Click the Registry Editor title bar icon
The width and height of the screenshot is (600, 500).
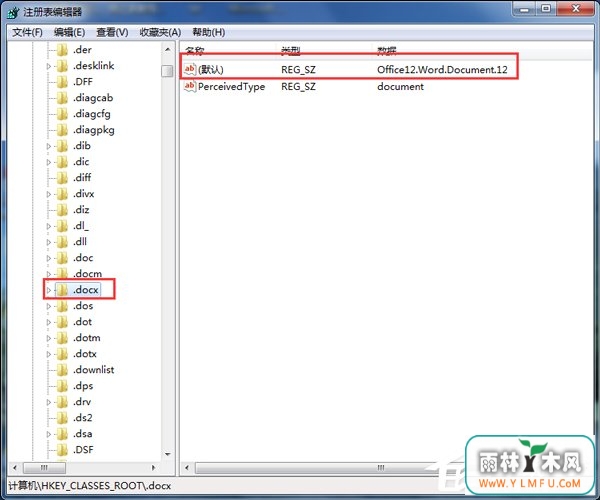(13, 12)
